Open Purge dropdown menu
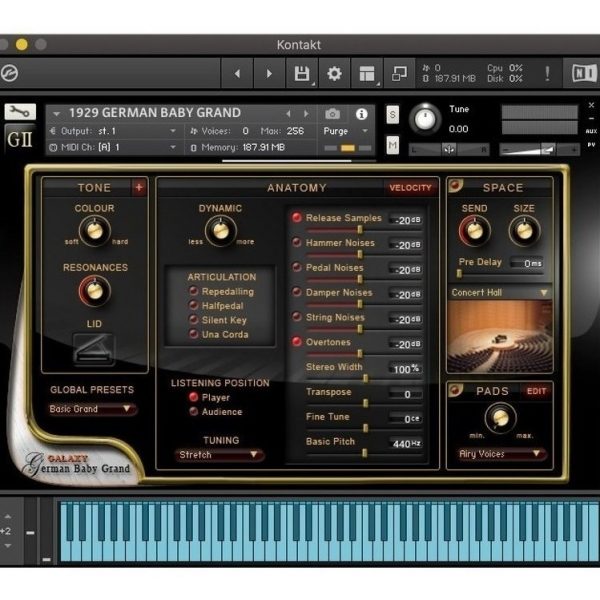The width and height of the screenshot is (600, 600). click(346, 131)
